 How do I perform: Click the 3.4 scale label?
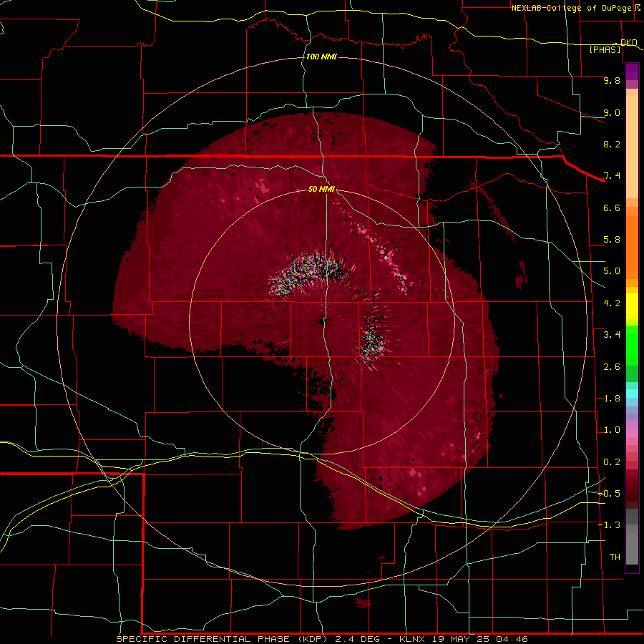coord(612,335)
